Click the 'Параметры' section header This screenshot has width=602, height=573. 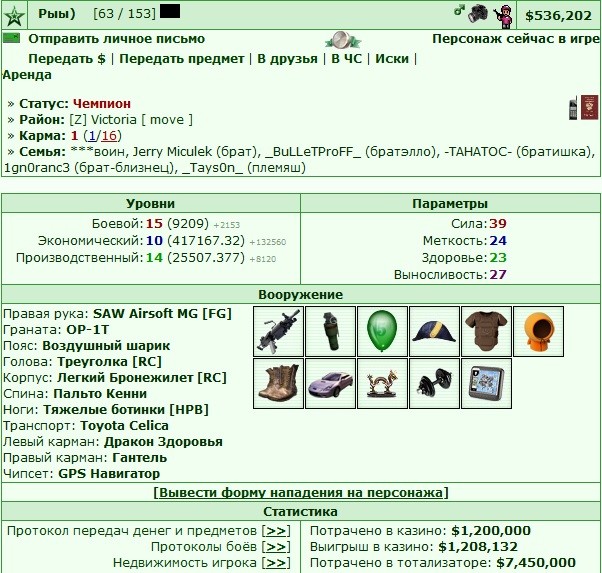click(x=450, y=204)
